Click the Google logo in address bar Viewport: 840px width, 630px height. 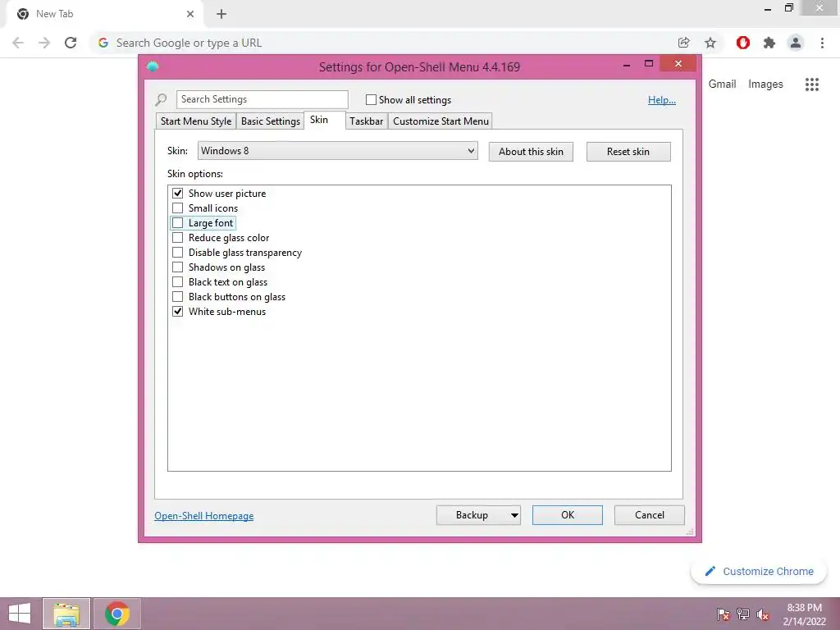click(x=103, y=43)
